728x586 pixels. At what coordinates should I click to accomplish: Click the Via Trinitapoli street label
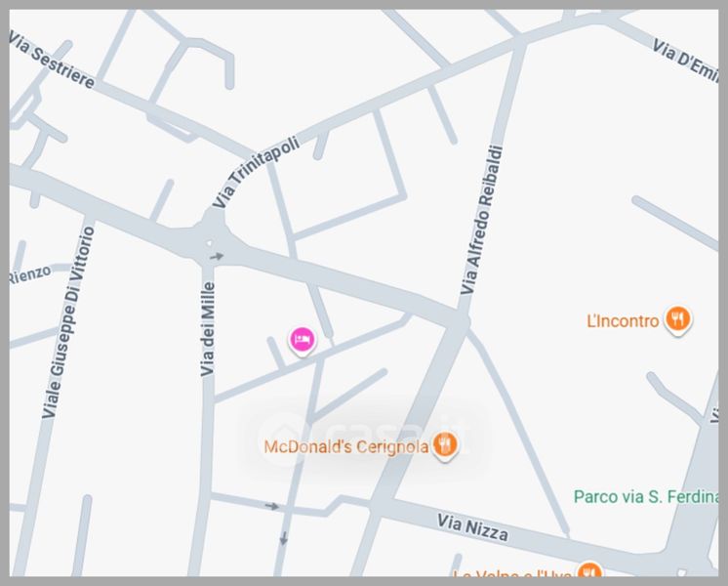pyautogui.click(x=257, y=172)
